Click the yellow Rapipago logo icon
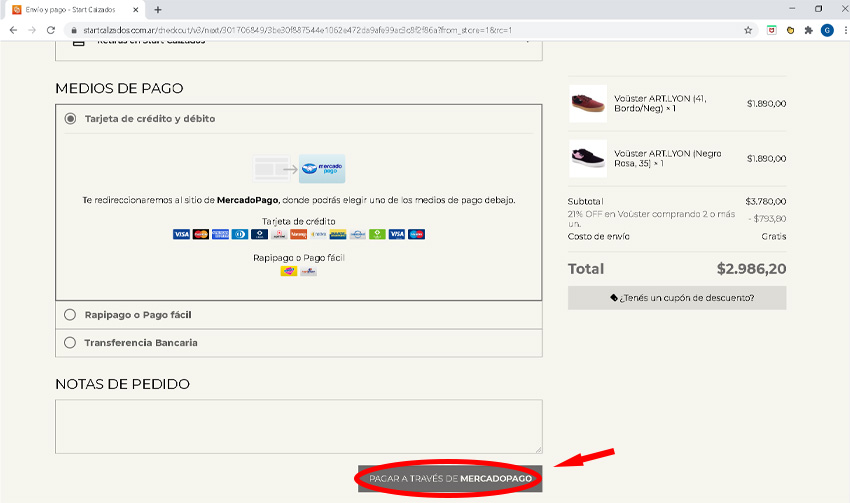This screenshot has width=850, height=503. pyautogui.click(x=289, y=271)
